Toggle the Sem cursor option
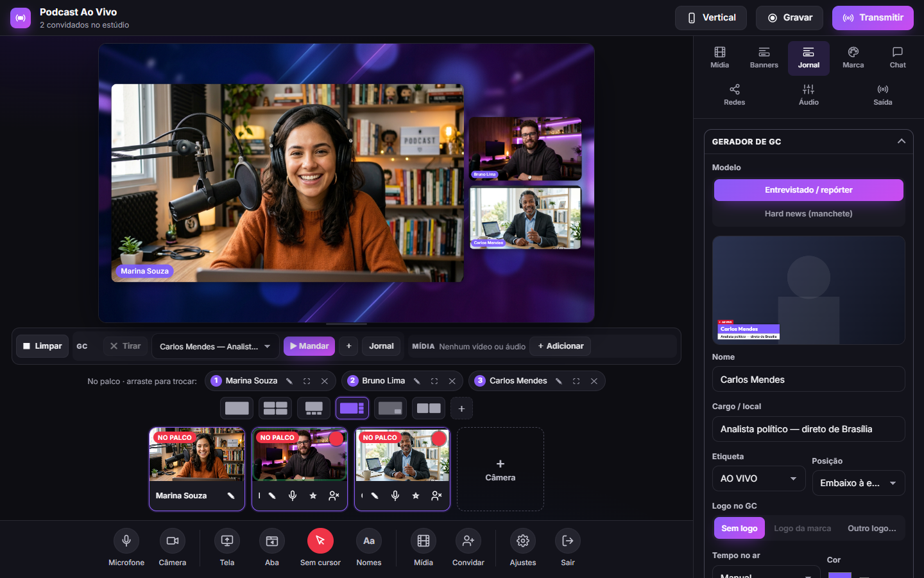The height and width of the screenshot is (578, 924). point(320,541)
